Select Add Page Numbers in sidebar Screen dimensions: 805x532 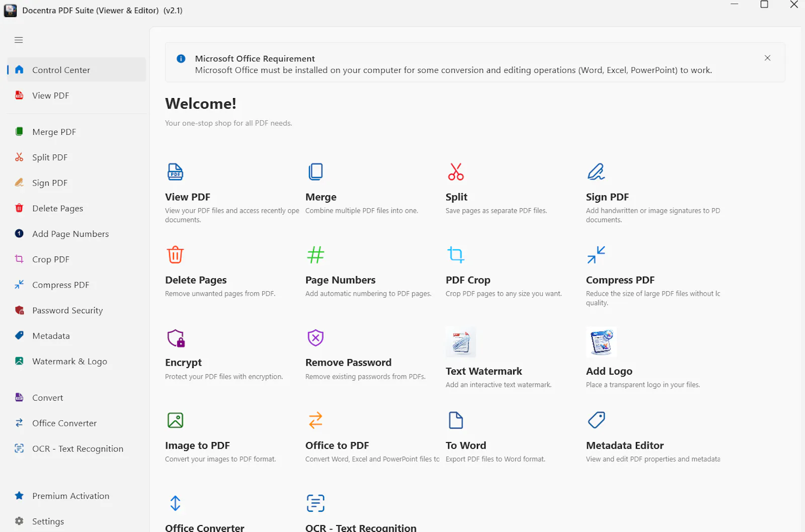click(76, 234)
